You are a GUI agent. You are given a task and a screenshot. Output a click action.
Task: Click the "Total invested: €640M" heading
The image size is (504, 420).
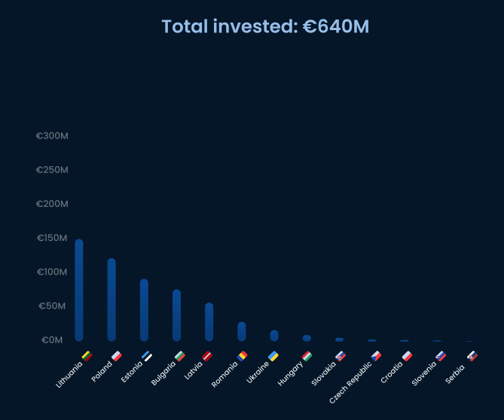(265, 26)
